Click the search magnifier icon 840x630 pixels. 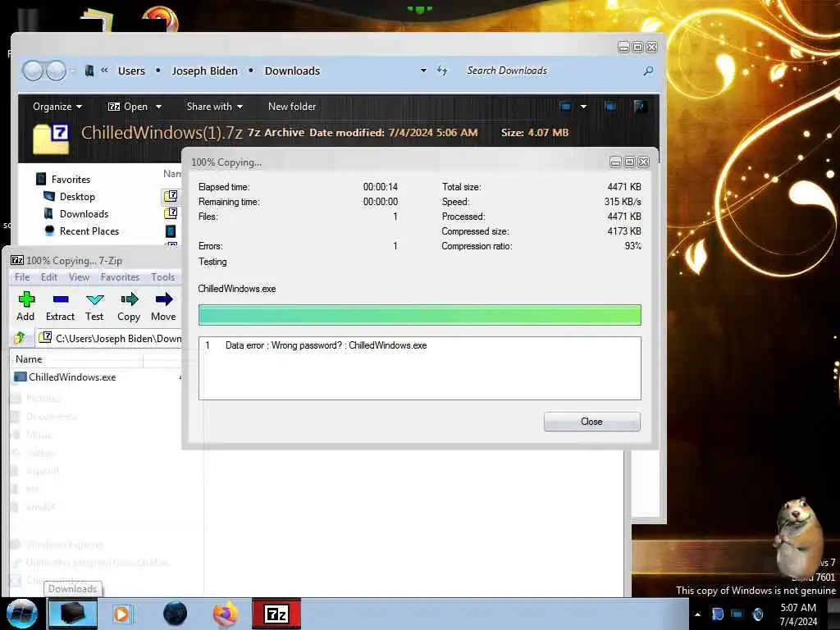648,71
